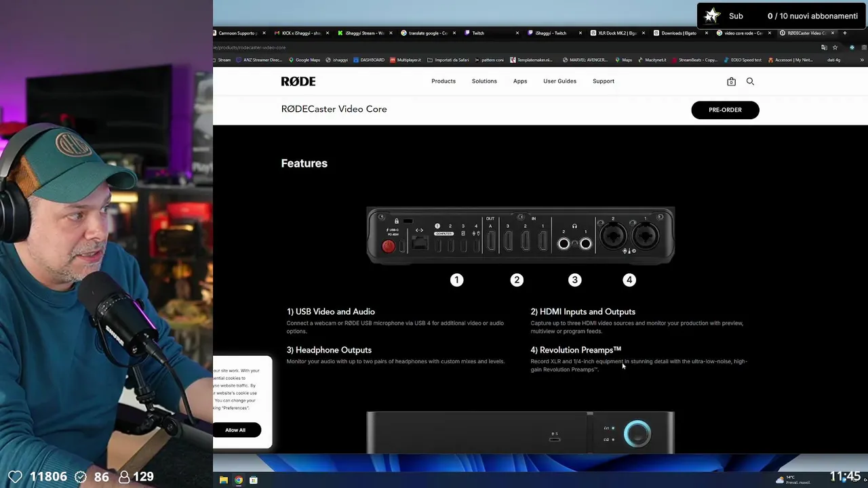Open the RØDE shopping cart icon

click(731, 81)
